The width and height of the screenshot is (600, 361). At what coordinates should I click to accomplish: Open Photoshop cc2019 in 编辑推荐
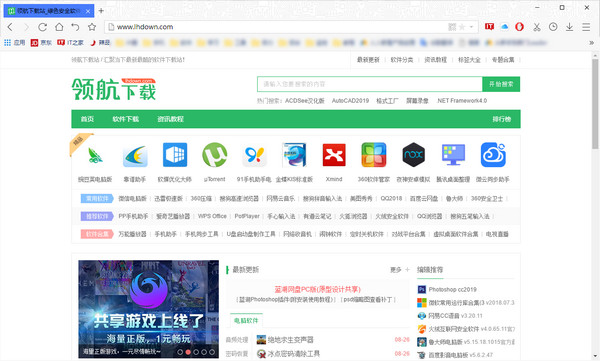coord(452,289)
